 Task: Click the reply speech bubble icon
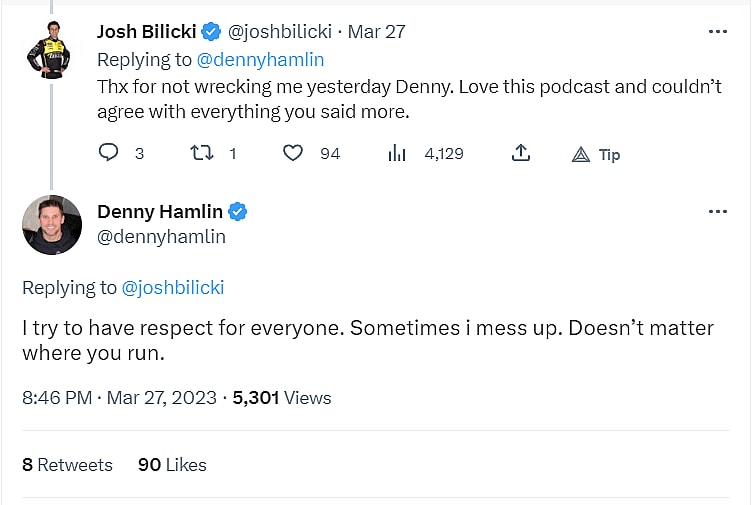tap(109, 153)
